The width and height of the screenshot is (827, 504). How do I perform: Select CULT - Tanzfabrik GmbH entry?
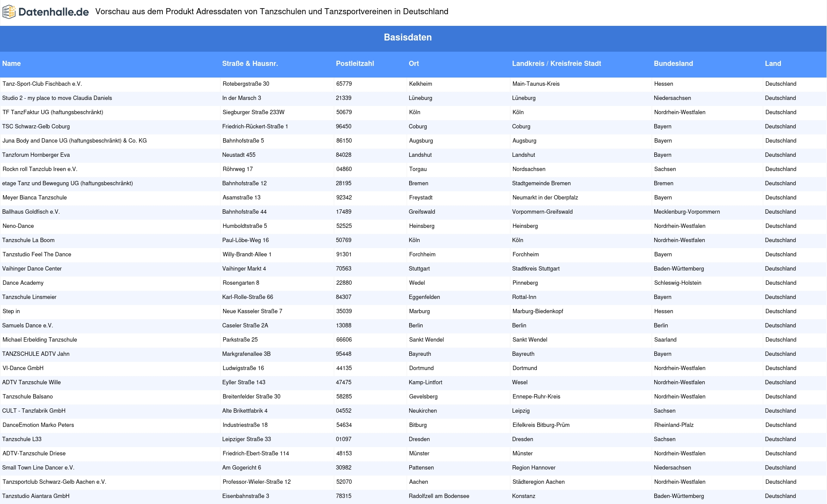click(x=34, y=411)
